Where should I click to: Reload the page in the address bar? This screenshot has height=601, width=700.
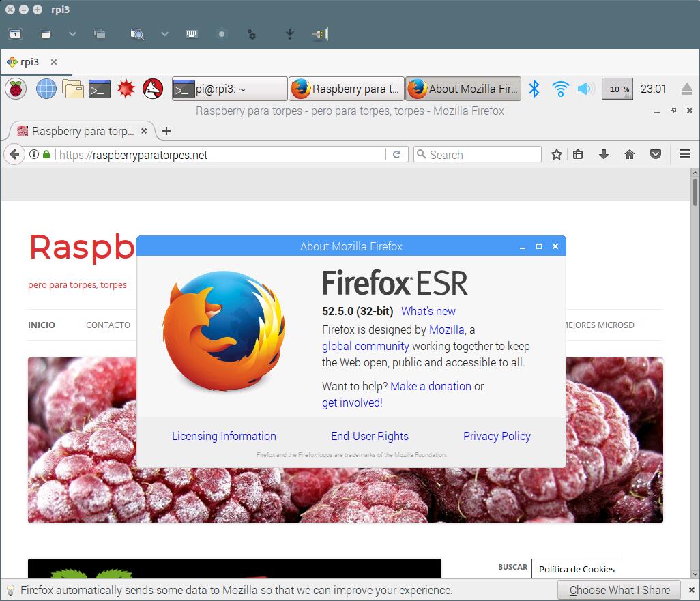(x=396, y=155)
